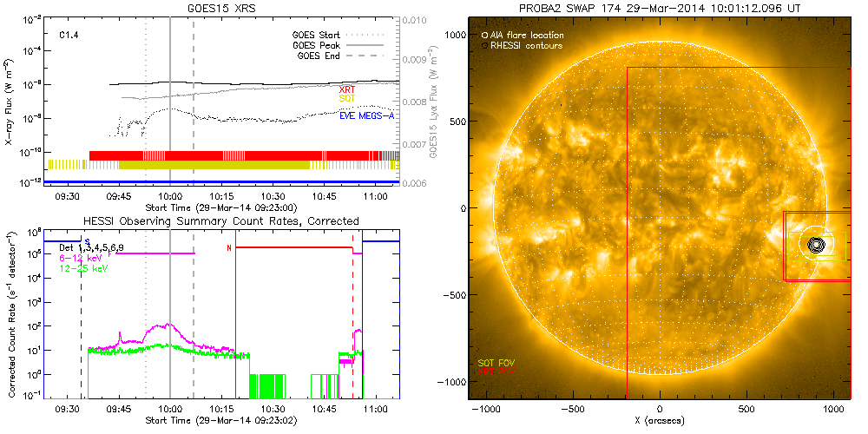Screen dimensions: 868x434
Task: Click '500' tick on solar image x-axis
Action: (x=746, y=411)
